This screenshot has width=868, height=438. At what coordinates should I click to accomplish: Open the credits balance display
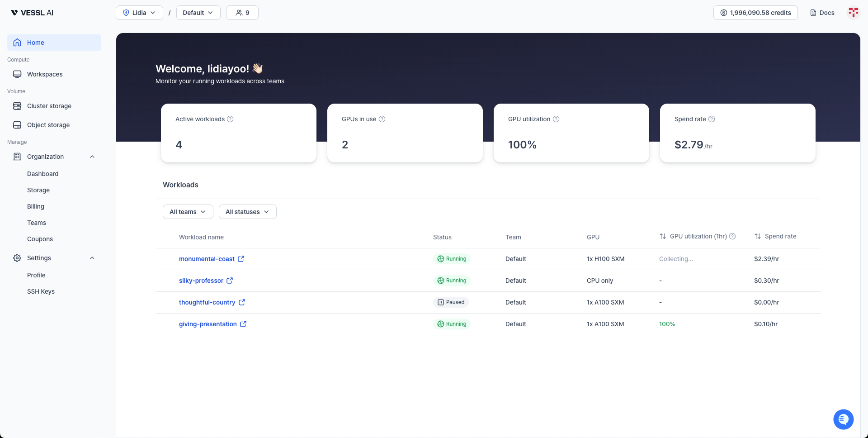(x=755, y=12)
